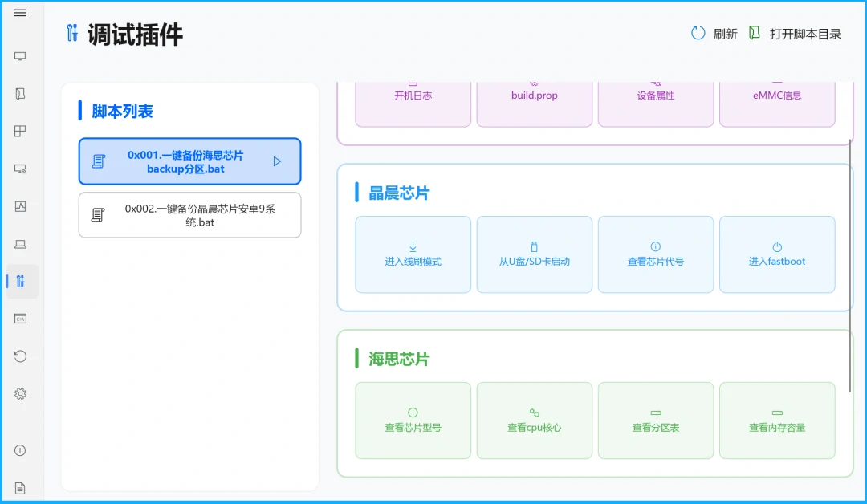Open the command terminal icon in sidebar
Viewport: 867px width, 504px height.
point(21,319)
